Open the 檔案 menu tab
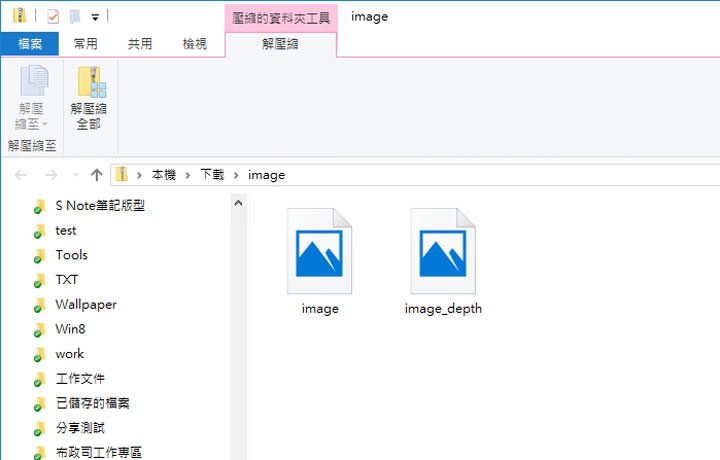 (30, 44)
